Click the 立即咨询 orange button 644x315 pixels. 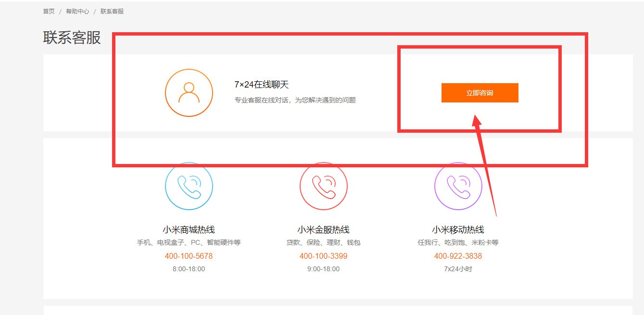[480, 93]
